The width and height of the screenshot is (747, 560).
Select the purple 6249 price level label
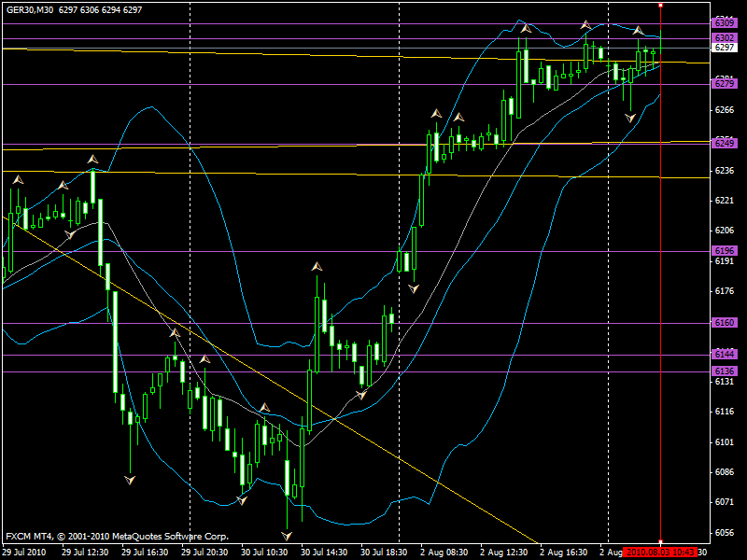pos(725,143)
